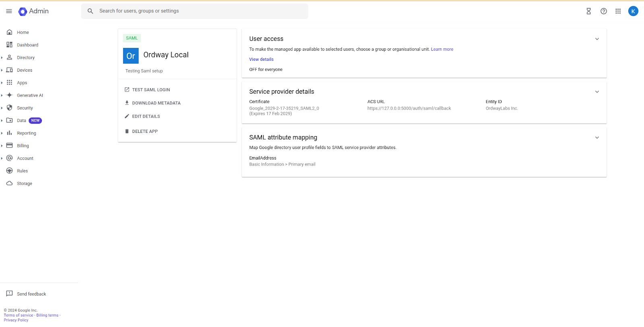Viewport: 644px width, 327px height.
Task: Click the Security shield icon
Action: click(9, 108)
